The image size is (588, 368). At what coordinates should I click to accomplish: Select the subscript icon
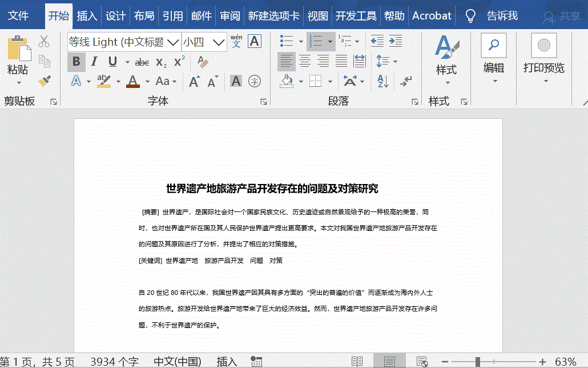pyautogui.click(x=162, y=62)
